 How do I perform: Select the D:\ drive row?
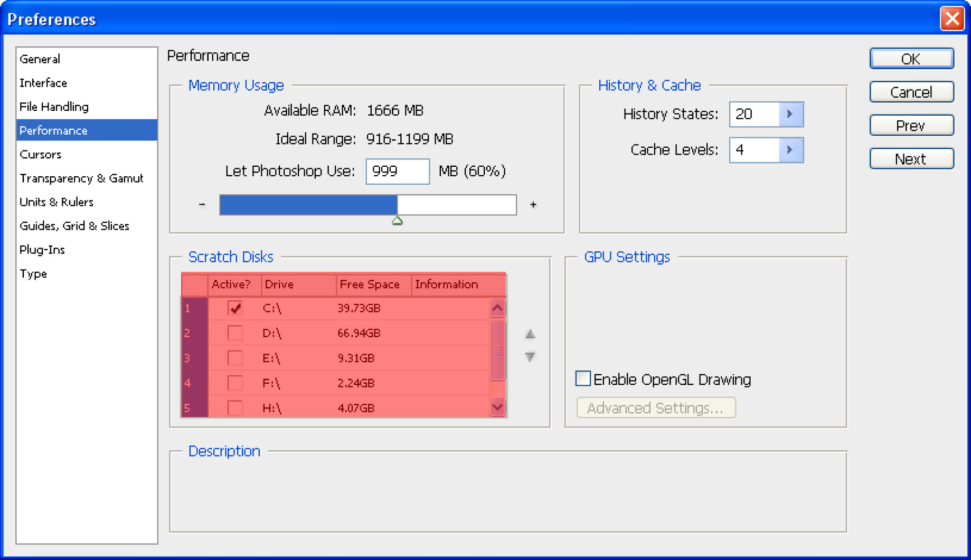pos(336,333)
